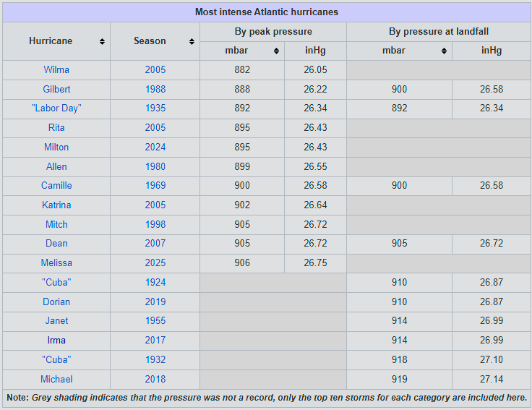Image resolution: width=532 pixels, height=410 pixels.
Task: Sort by landfall pressure mbar arrows
Action: coord(445,51)
